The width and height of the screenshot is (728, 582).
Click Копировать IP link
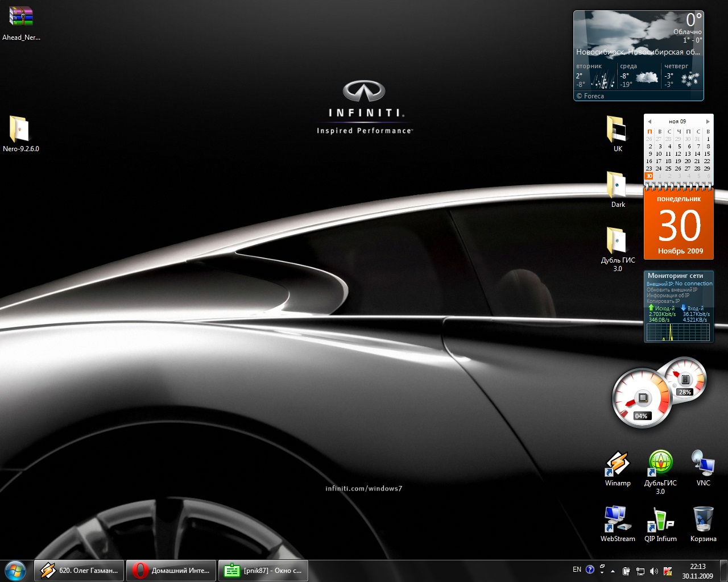point(663,301)
